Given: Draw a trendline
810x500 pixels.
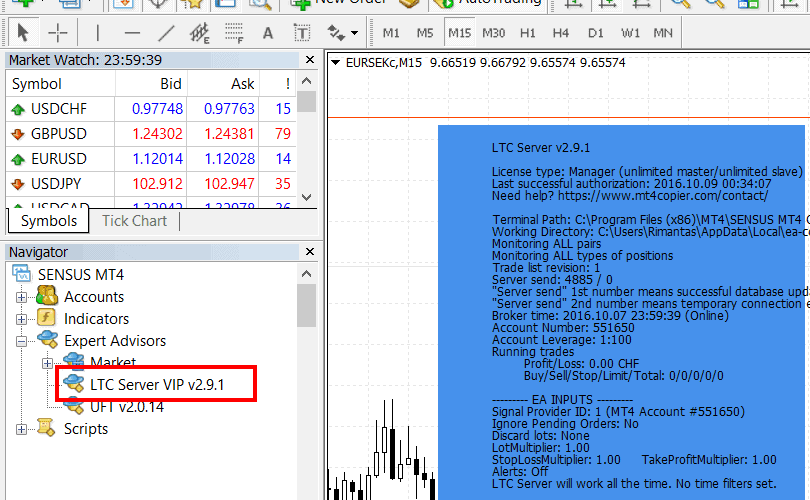Looking at the screenshot, I should [x=166, y=33].
